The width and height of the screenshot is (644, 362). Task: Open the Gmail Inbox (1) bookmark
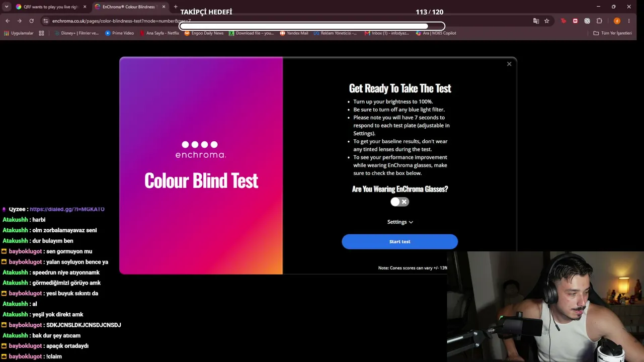coord(388,33)
